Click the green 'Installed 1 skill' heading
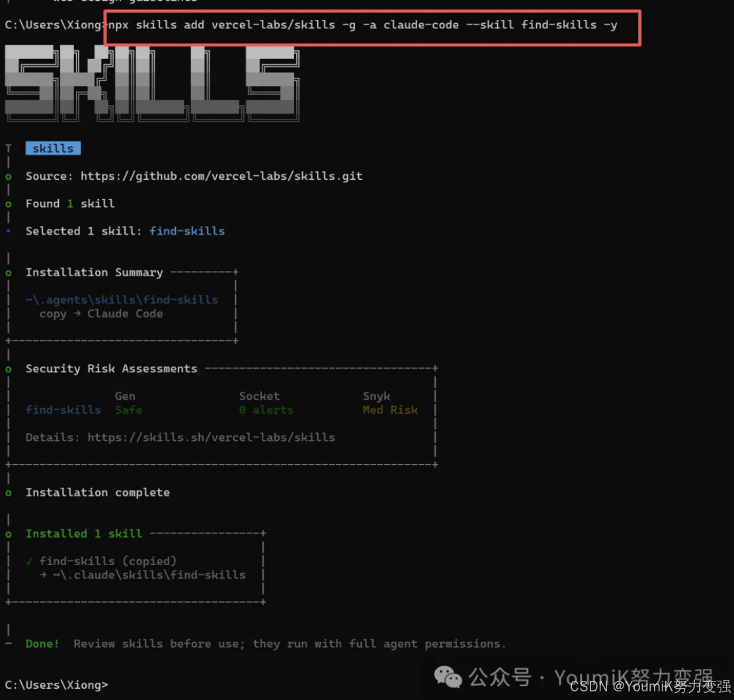734x700 pixels. pyautogui.click(x=84, y=533)
